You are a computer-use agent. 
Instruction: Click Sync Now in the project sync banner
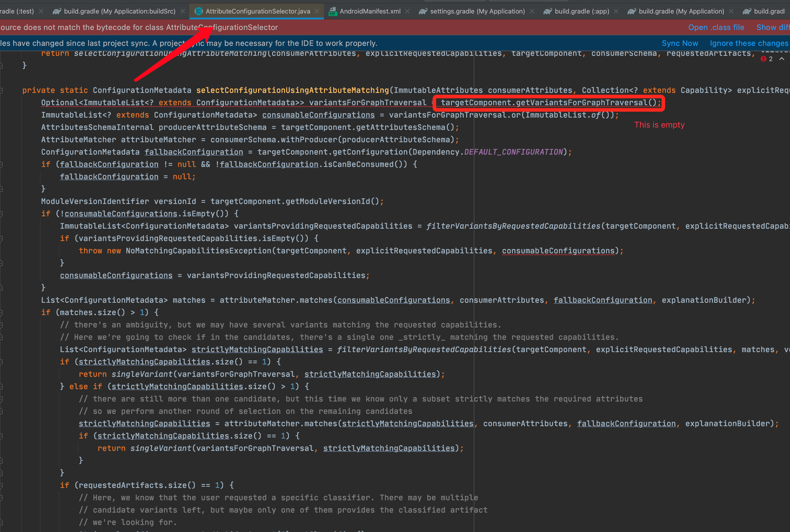coord(679,43)
